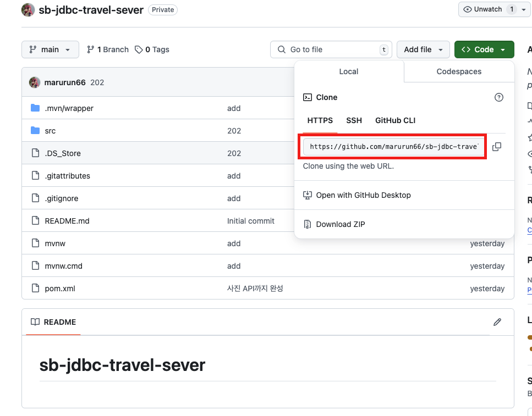Open the pom.xml file
The height and width of the screenshot is (416, 532).
(60, 289)
